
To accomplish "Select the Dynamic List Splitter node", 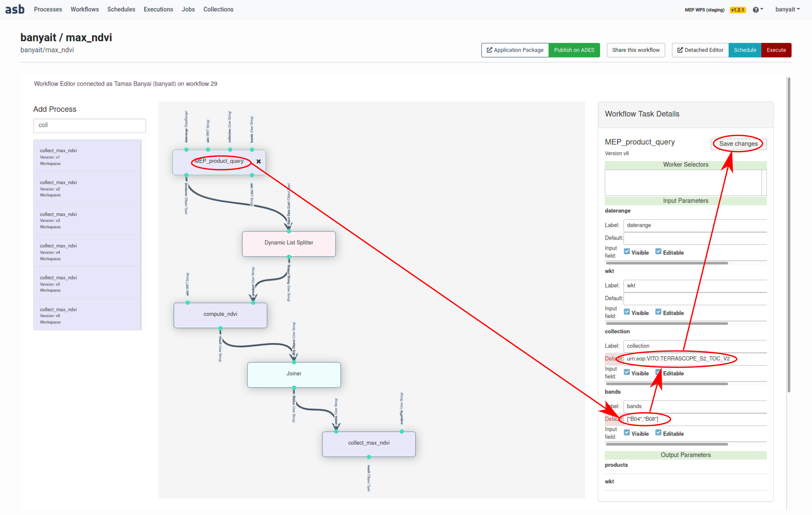I will (x=289, y=244).
